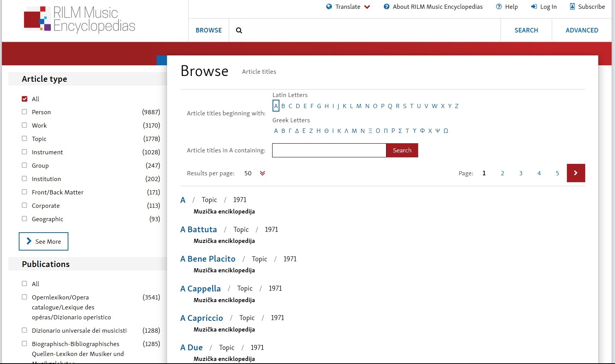615x364 pixels.
Task: Jump to page 3 of results
Action: point(521,173)
